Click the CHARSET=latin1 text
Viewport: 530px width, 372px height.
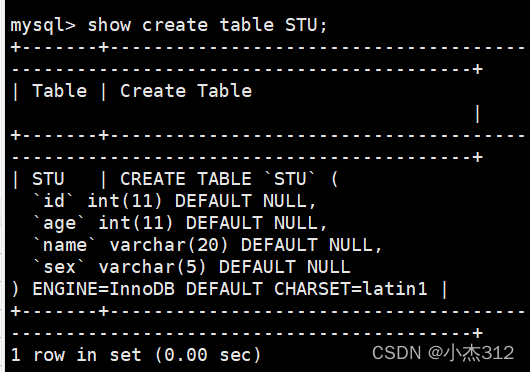pyautogui.click(x=351, y=289)
